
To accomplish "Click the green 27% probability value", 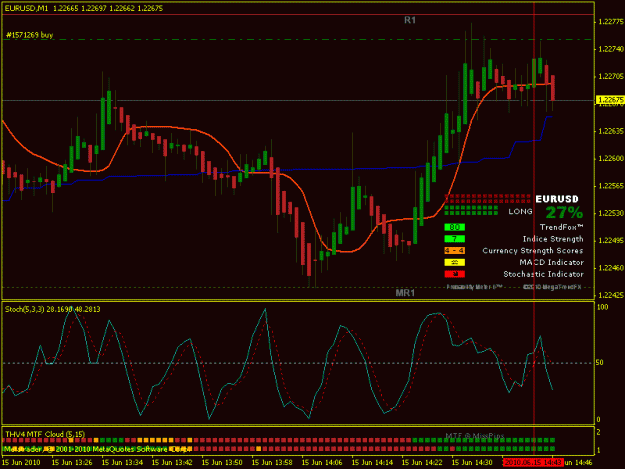I will coord(564,212).
